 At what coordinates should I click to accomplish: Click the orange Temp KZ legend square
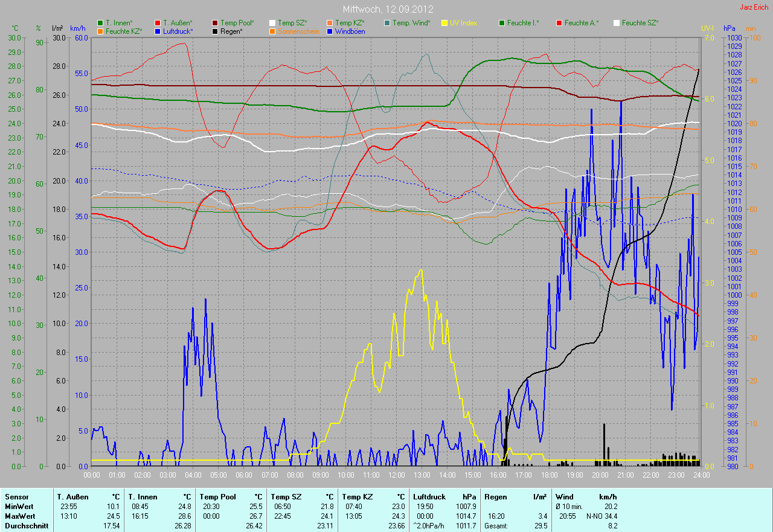point(330,23)
